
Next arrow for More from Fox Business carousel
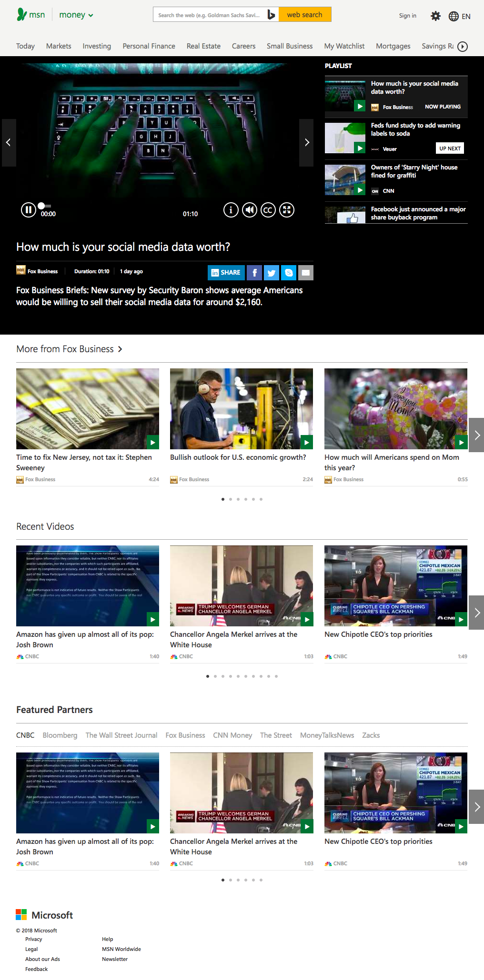[x=476, y=435]
